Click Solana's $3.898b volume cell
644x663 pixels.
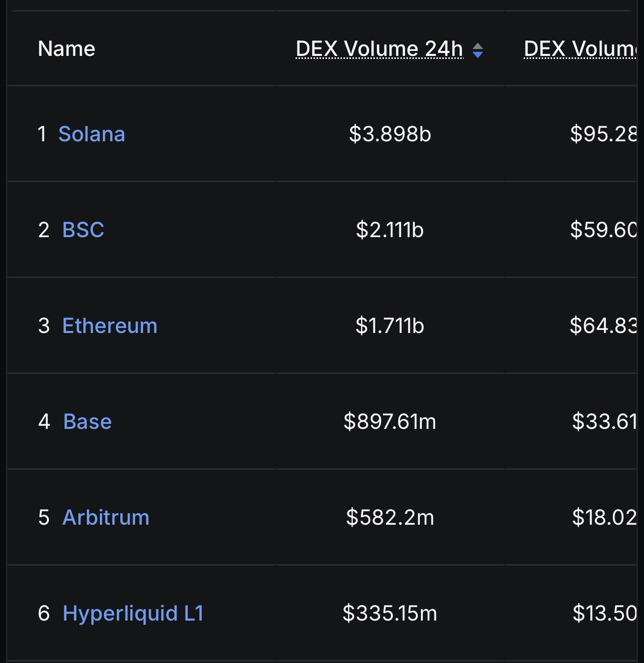pos(390,134)
